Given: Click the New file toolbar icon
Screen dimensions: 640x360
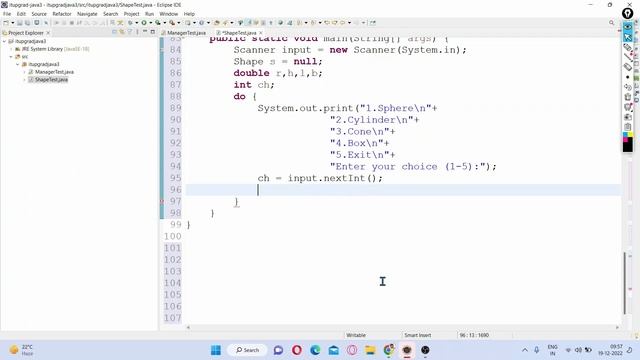Looking at the screenshot, I should coord(6,23).
